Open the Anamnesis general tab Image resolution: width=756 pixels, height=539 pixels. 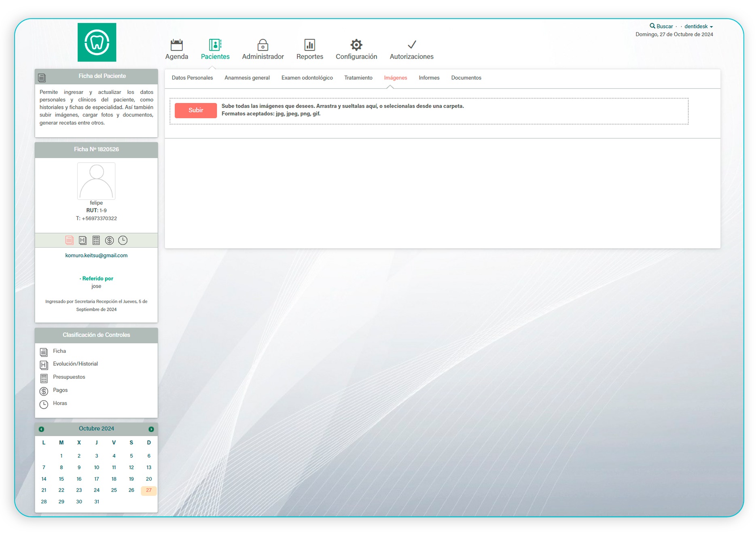(247, 78)
